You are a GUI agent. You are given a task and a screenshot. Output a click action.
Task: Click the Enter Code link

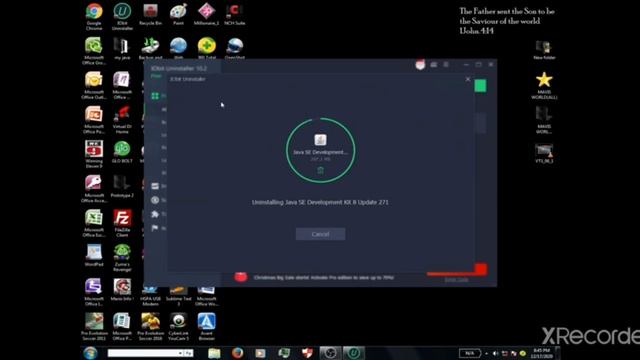point(456,280)
